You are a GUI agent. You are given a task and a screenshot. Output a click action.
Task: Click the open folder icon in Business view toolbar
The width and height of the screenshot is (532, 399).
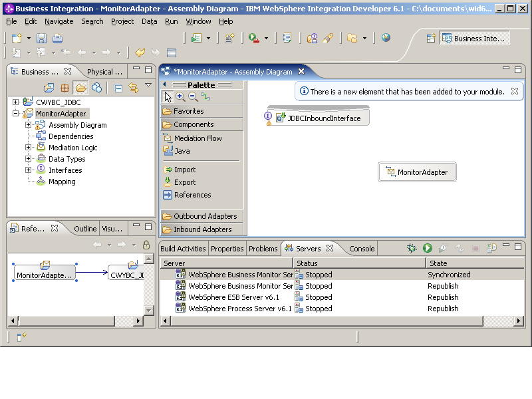coord(81,88)
